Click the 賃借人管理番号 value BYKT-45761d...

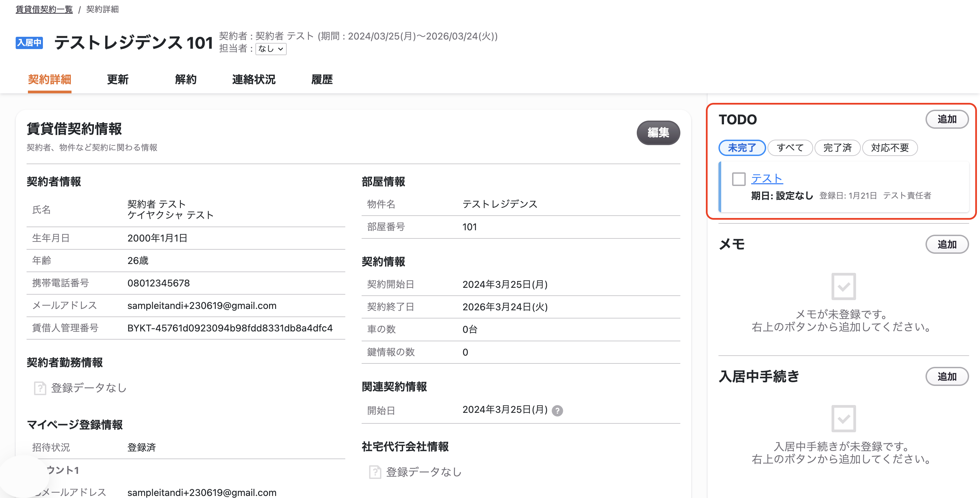click(230, 328)
